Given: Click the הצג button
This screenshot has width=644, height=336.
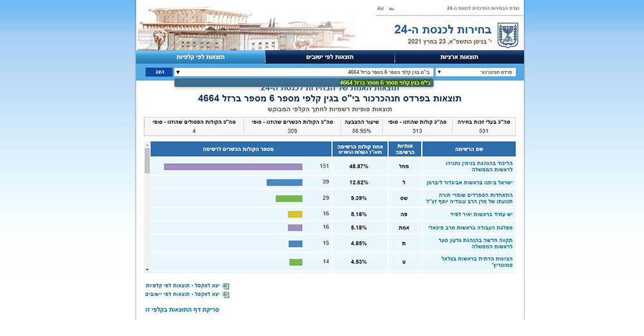Looking at the screenshot, I should pos(159,72).
